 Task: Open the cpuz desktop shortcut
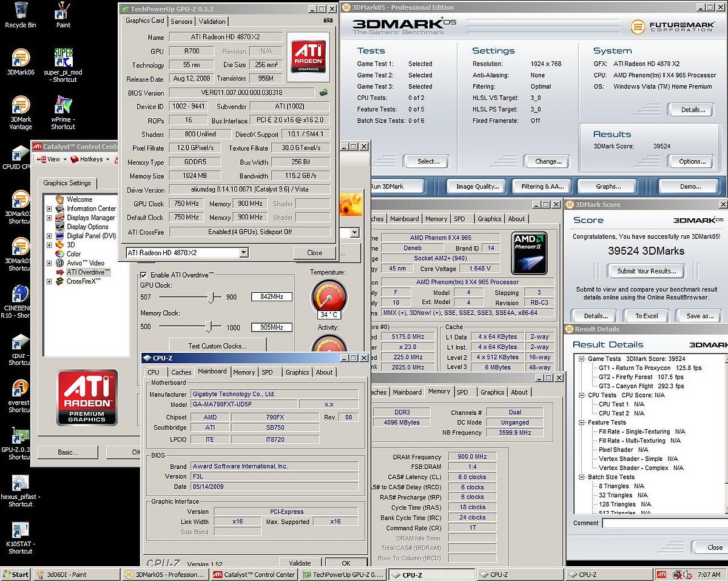20,349
